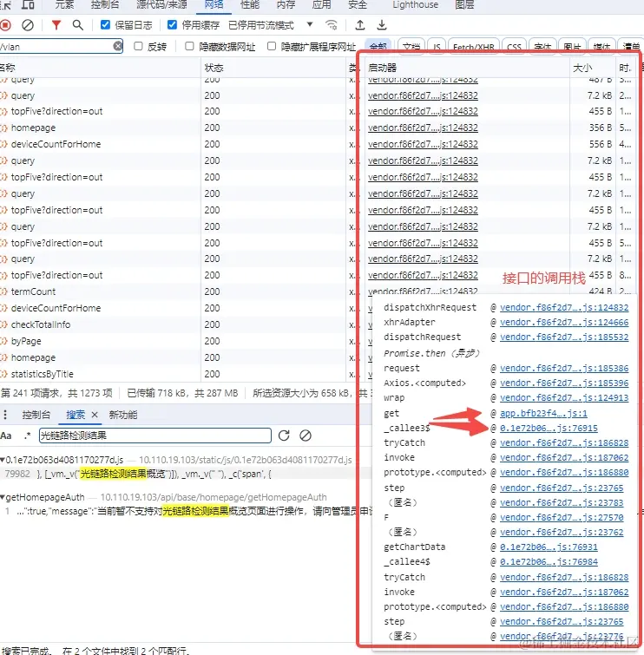644x655 pixels.
Task: Open 内存 tab
Action: click(286, 4)
